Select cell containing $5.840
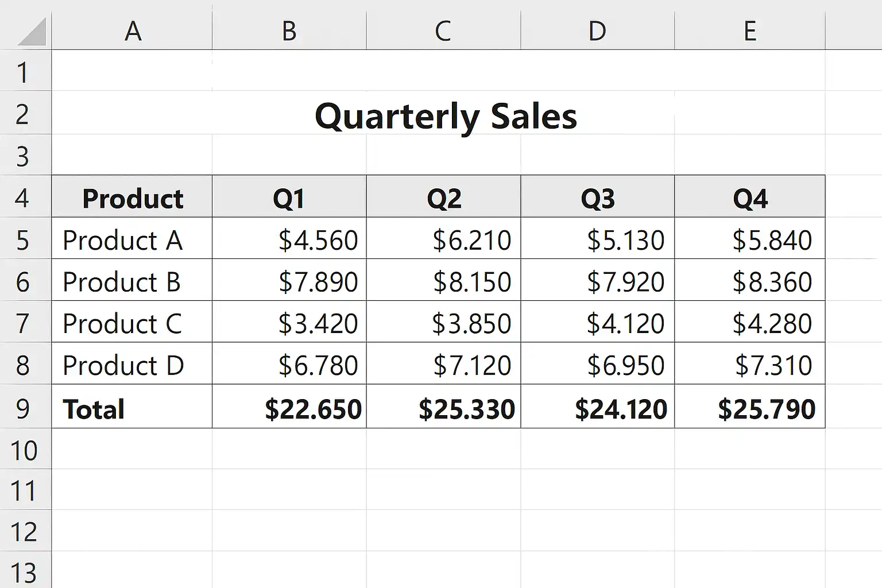This screenshot has width=882, height=588. pyautogui.click(x=772, y=240)
